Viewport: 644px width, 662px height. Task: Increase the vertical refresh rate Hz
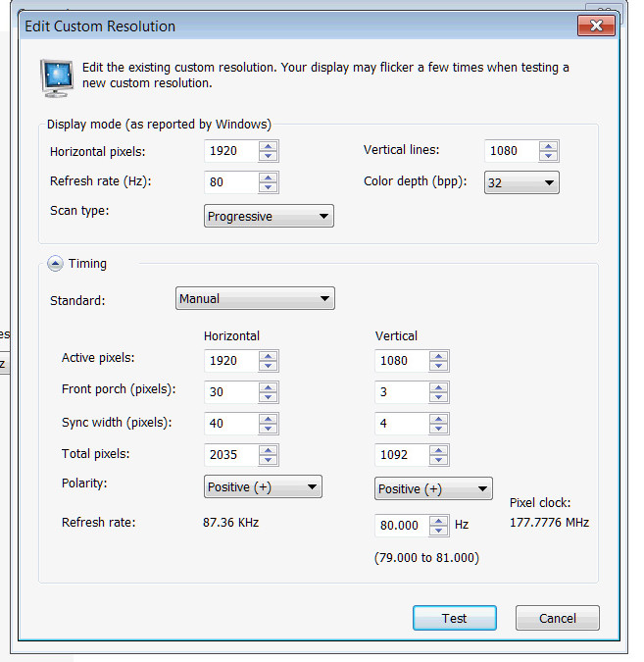point(439,520)
